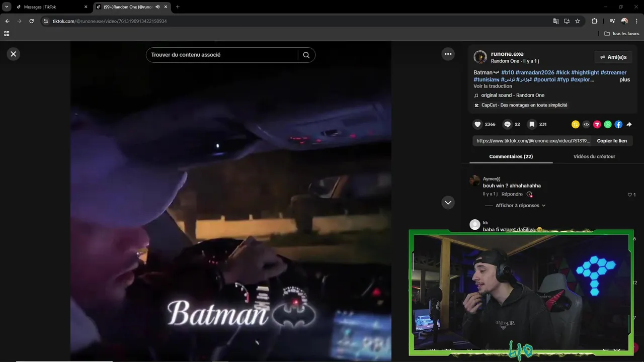Send to friends with red arrow icon
Image resolution: width=644 pixels, height=362 pixels.
pyautogui.click(x=597, y=124)
